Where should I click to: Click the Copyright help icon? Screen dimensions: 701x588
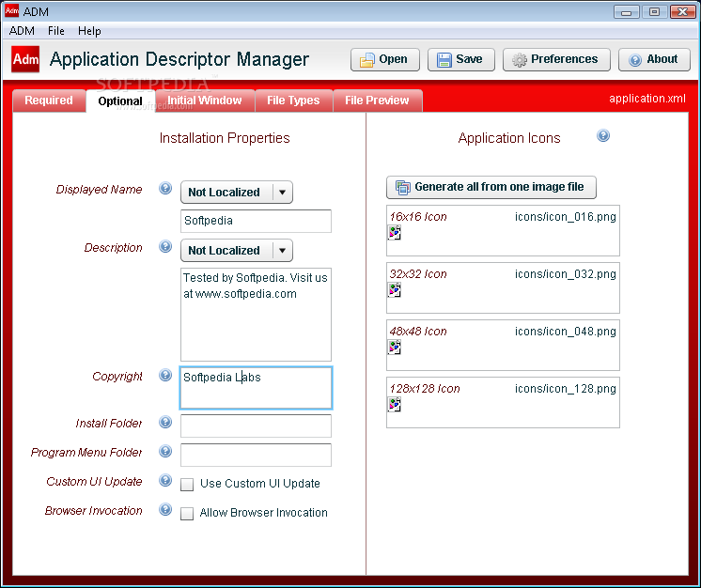coord(165,376)
